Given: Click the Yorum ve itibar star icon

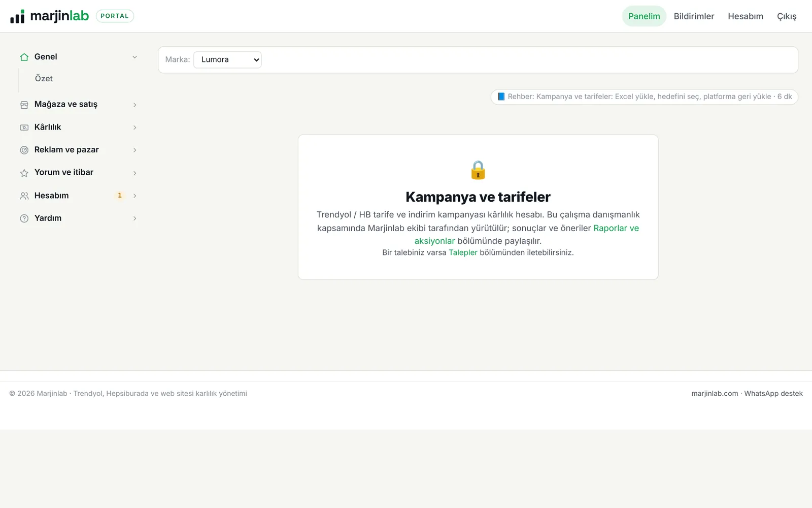Looking at the screenshot, I should 24,173.
